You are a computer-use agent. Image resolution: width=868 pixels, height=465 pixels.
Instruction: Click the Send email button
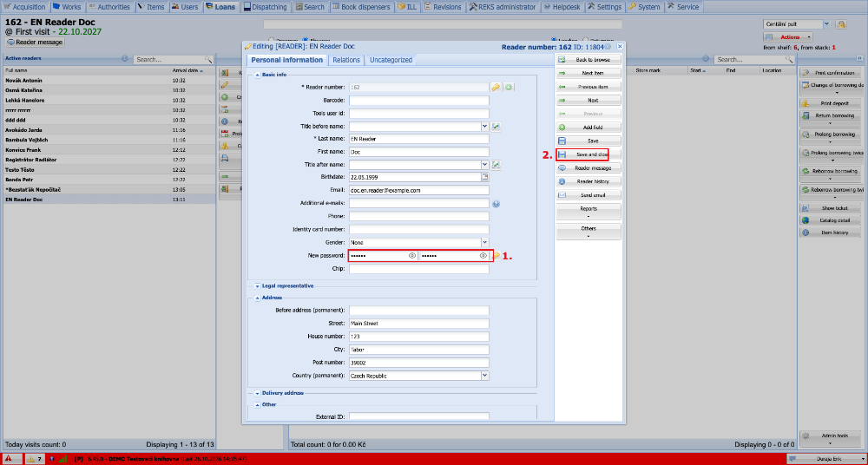click(589, 195)
